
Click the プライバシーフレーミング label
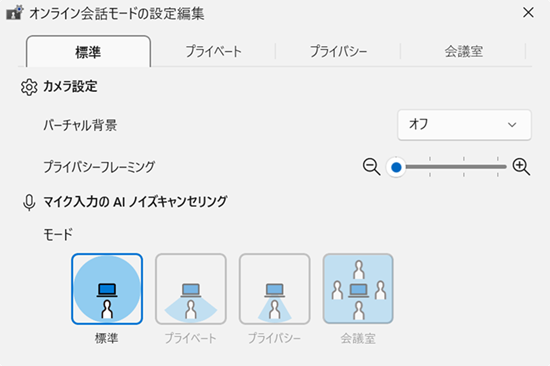[99, 167]
